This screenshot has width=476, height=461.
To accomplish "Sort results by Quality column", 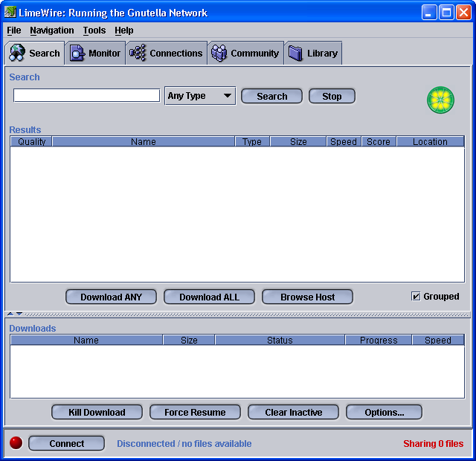I will tap(31, 141).
